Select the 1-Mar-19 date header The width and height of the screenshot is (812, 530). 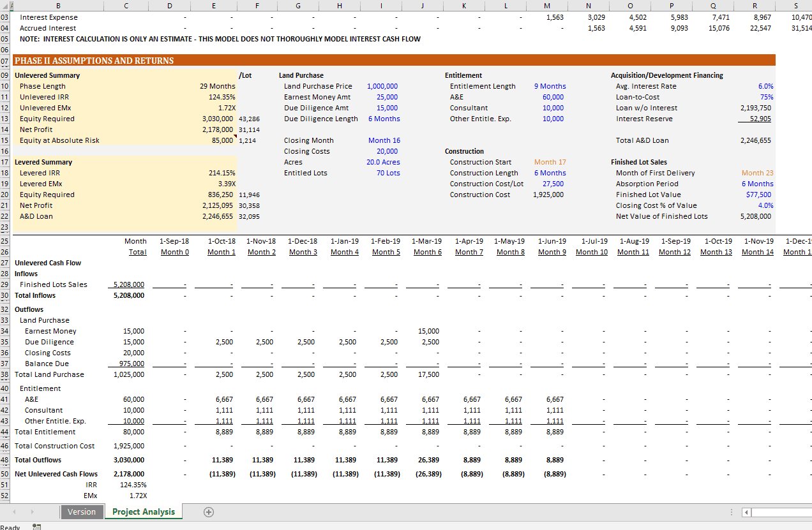point(426,241)
